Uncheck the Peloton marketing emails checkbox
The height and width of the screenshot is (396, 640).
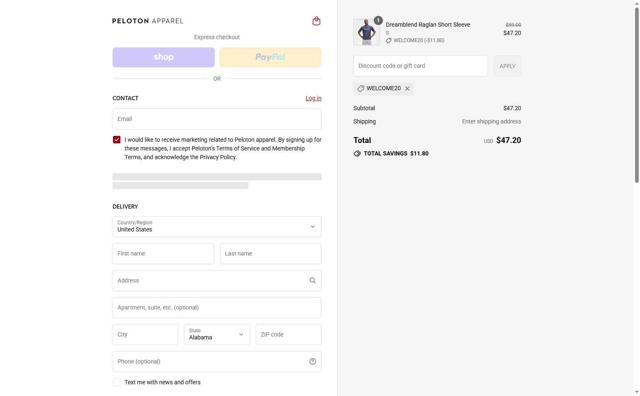117,140
